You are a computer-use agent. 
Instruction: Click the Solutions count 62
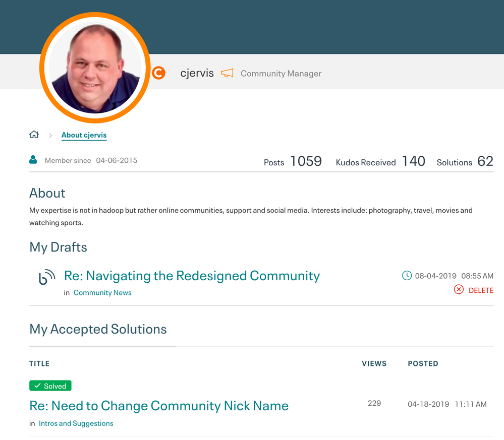point(485,161)
